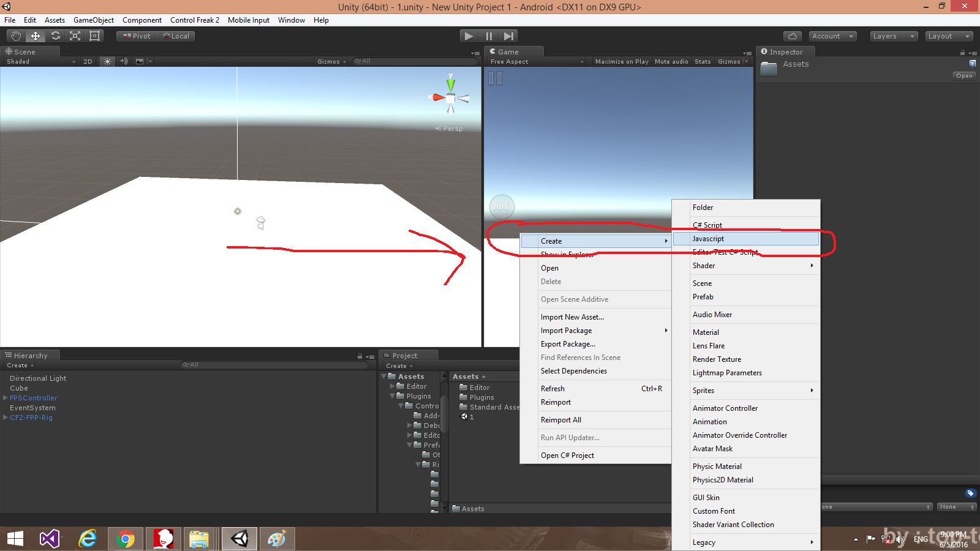The height and width of the screenshot is (551, 980).
Task: Collapse the Plugins folder in Project tree
Action: coord(393,396)
